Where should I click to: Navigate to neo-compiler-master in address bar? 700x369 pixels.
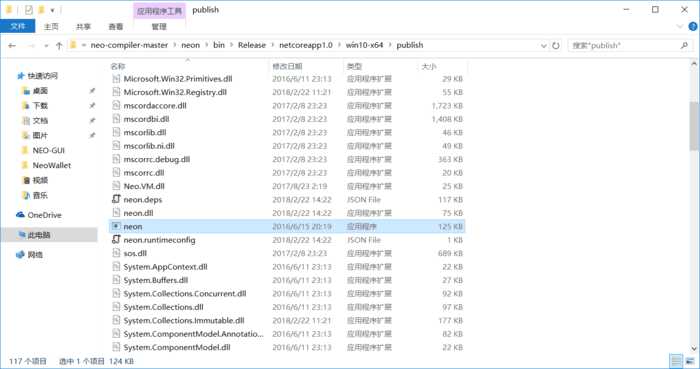tap(129, 46)
